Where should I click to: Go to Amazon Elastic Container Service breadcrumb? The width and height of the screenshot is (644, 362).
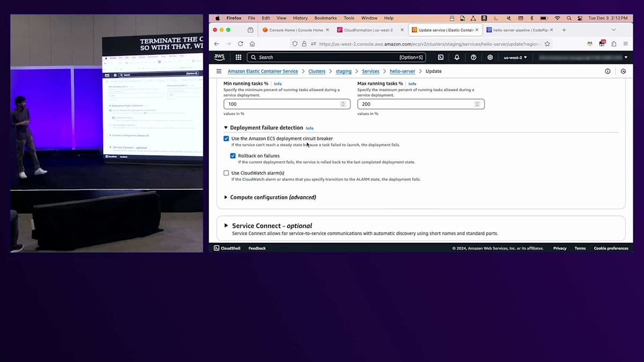click(262, 71)
